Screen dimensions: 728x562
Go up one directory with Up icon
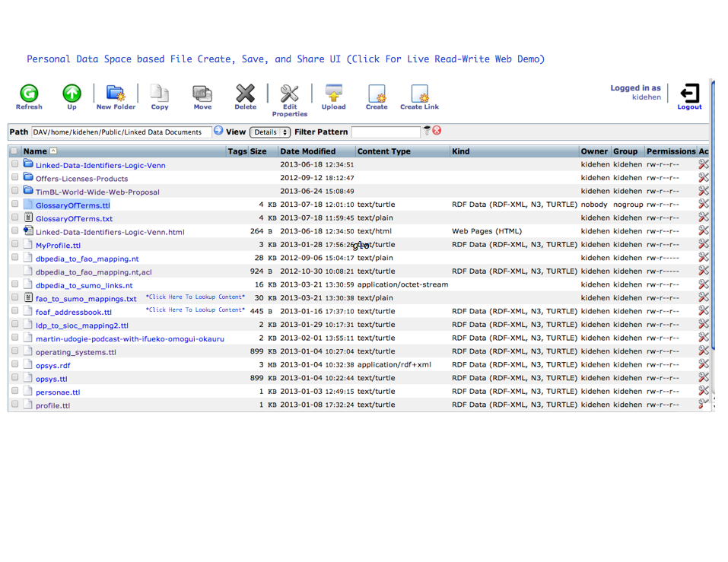pos(72,94)
